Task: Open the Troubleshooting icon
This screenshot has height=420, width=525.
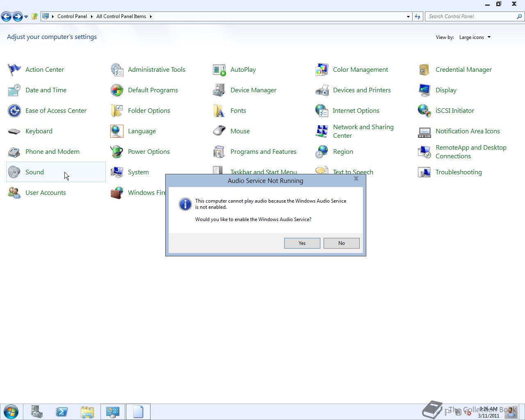Action: pyautogui.click(x=425, y=172)
